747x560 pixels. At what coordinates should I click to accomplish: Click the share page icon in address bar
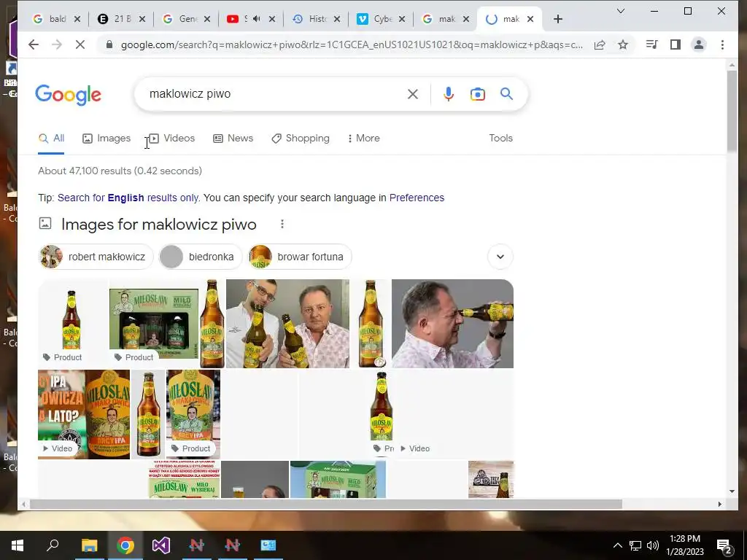[x=600, y=44]
